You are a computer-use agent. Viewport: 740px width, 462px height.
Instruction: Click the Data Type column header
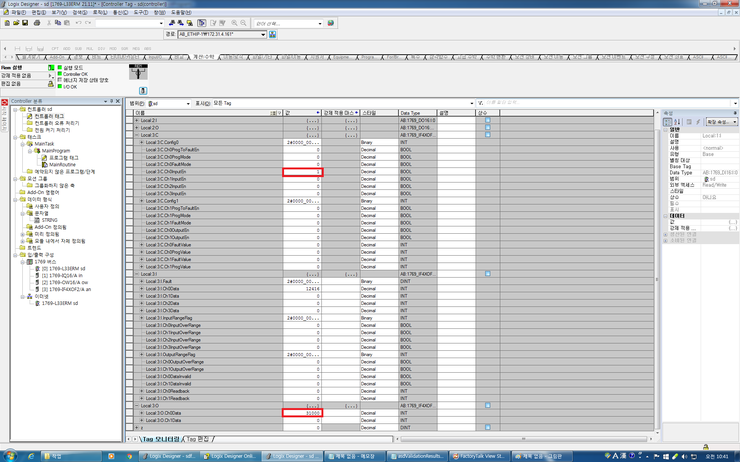(418, 113)
